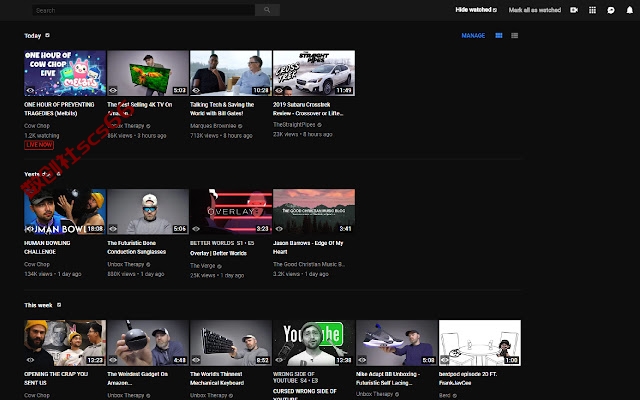This screenshot has height=400, width=640.
Task: Toggle watched eye on Wrong Side of YouTube thumbnail
Action: 279,360
